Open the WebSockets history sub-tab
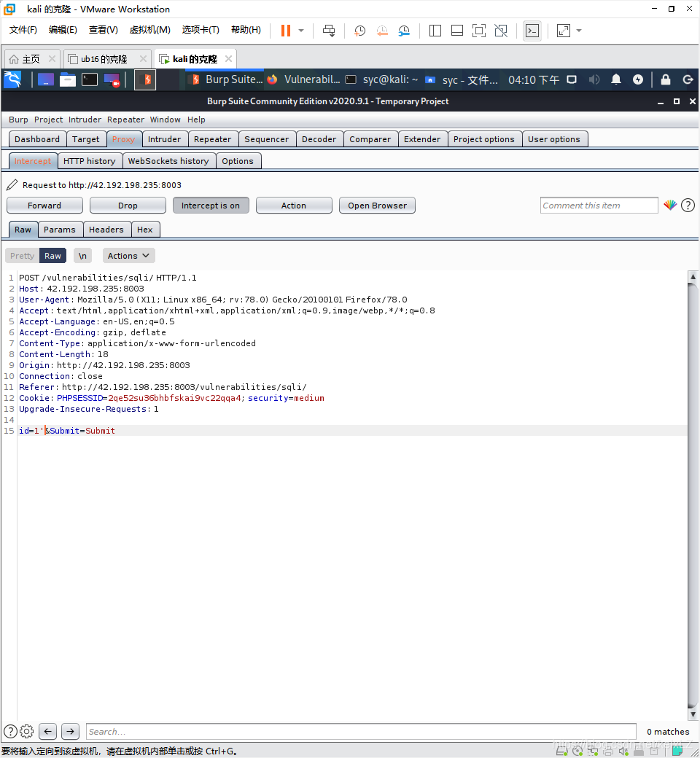 168,161
